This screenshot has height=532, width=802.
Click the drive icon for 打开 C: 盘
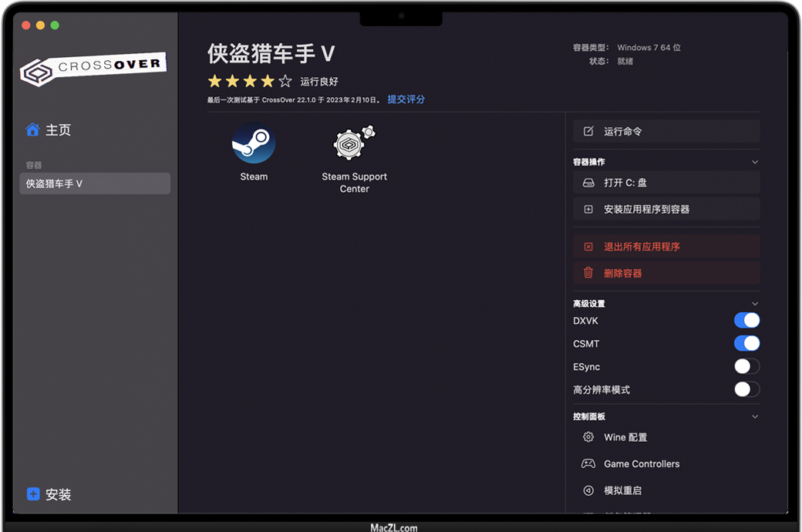pos(588,183)
